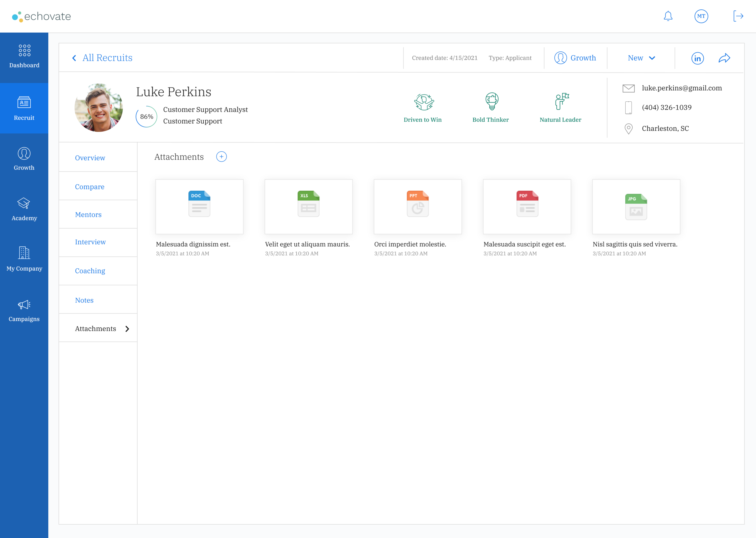The image size is (756, 538).
Task: Open the Academy sidebar section
Action: 24,209
